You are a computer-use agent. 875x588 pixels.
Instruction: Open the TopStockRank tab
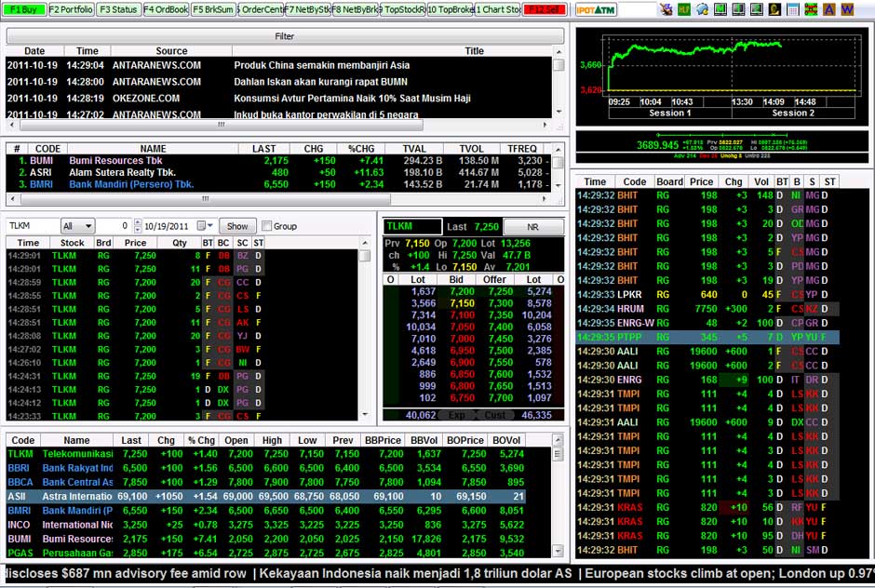(402, 9)
